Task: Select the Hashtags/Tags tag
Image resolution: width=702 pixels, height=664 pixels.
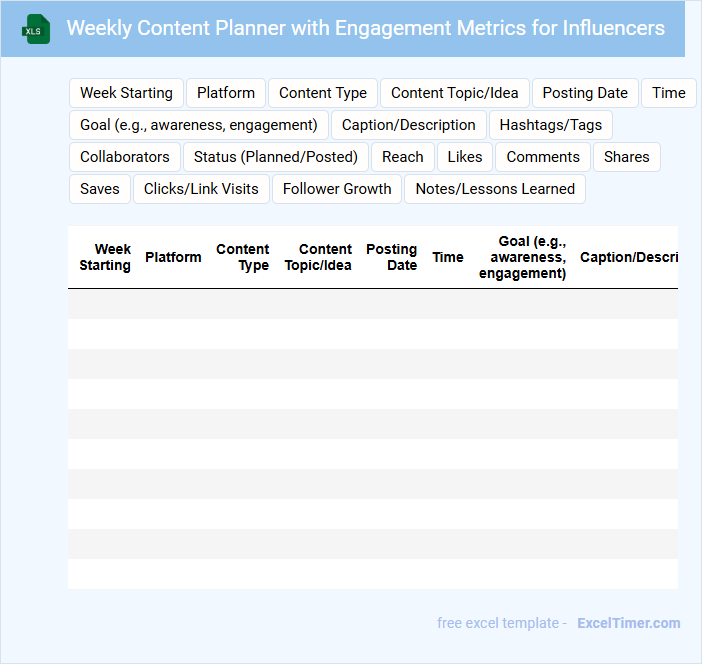Action: point(551,125)
